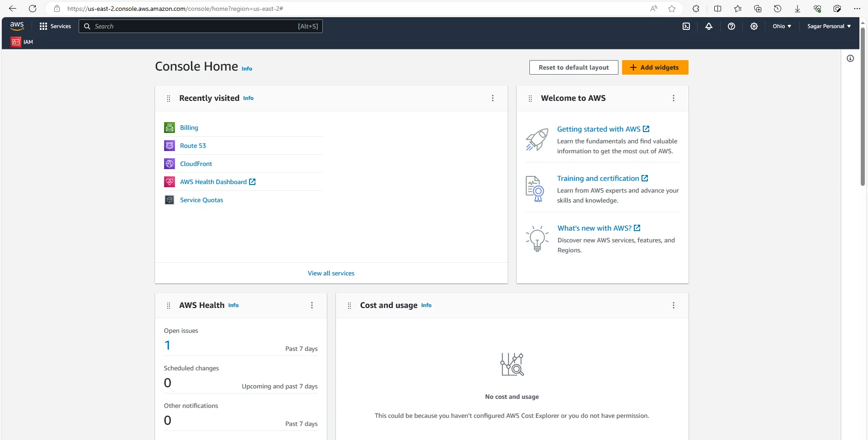Click the AWS Health Dashboard icon
The image size is (868, 440).
tap(170, 182)
